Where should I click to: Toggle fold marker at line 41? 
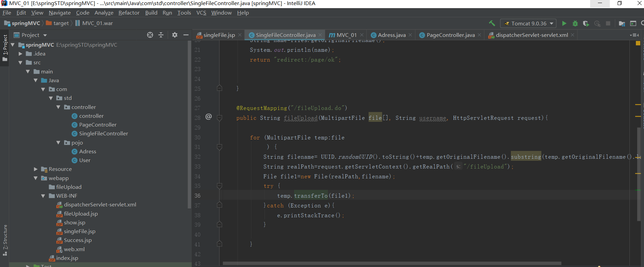[x=220, y=244]
